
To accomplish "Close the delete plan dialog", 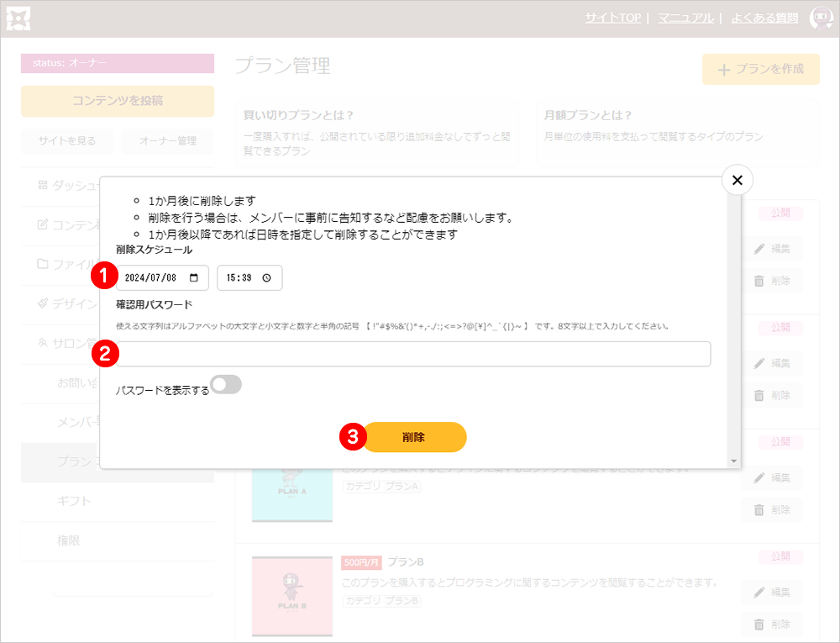I will 737,180.
